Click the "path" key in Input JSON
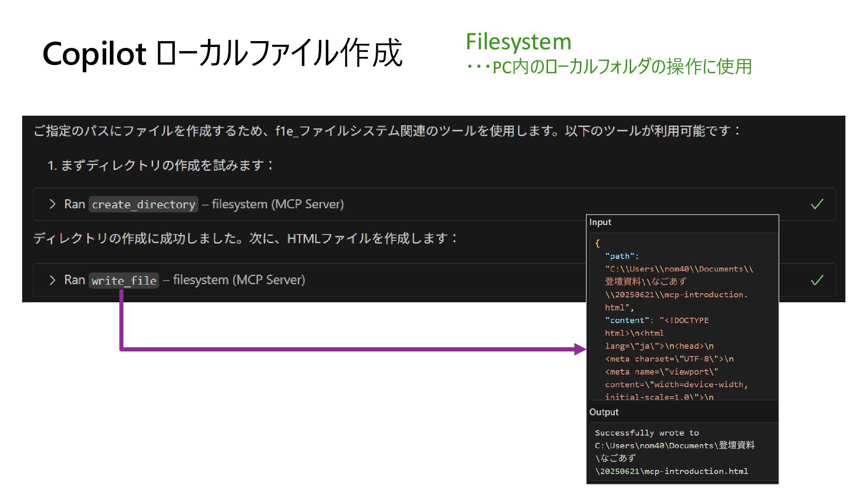The width and height of the screenshot is (868, 488). [x=619, y=256]
